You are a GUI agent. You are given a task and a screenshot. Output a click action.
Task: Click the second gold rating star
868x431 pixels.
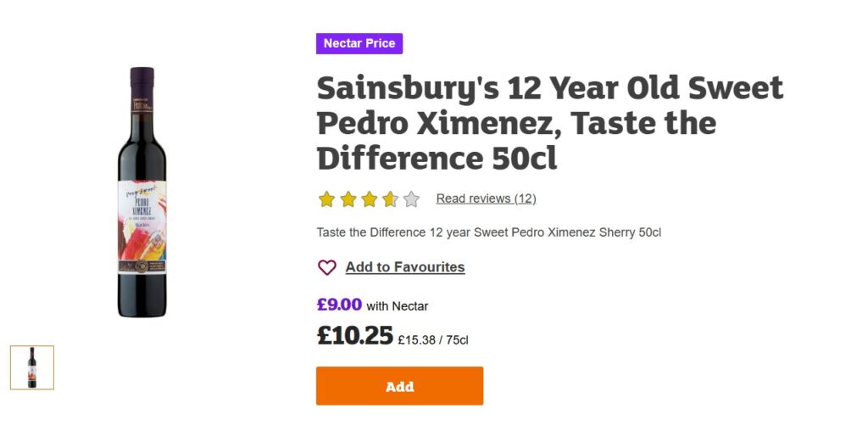[x=348, y=199]
